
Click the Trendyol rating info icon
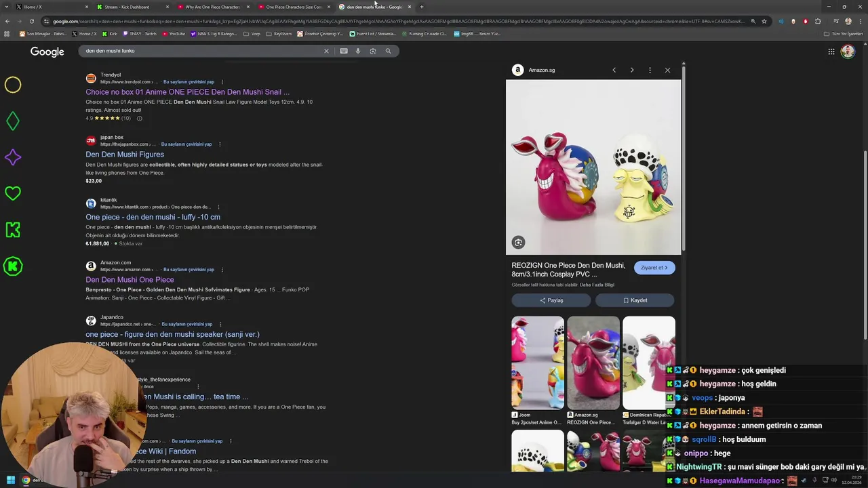click(140, 119)
